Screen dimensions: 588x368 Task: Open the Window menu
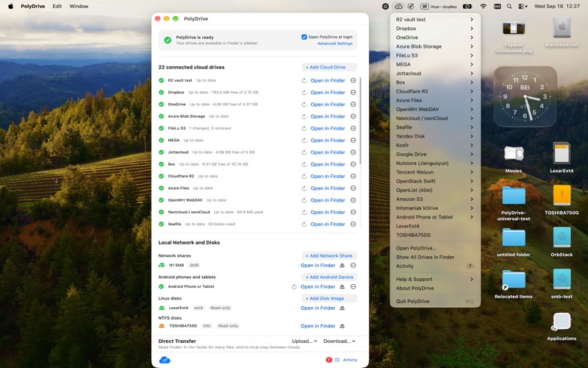click(x=79, y=7)
